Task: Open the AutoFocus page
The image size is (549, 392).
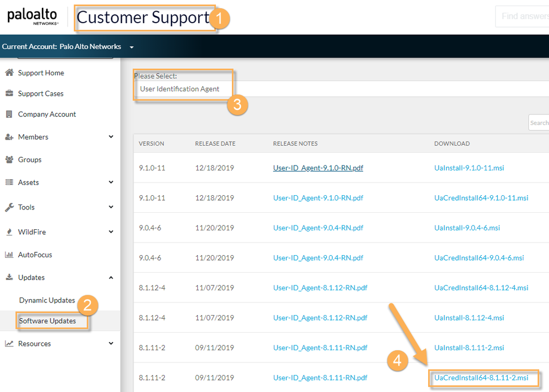Action: click(35, 255)
